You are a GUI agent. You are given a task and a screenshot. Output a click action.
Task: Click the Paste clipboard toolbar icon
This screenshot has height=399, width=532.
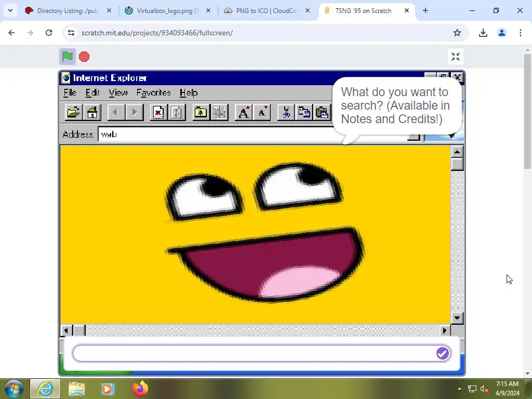click(322, 112)
